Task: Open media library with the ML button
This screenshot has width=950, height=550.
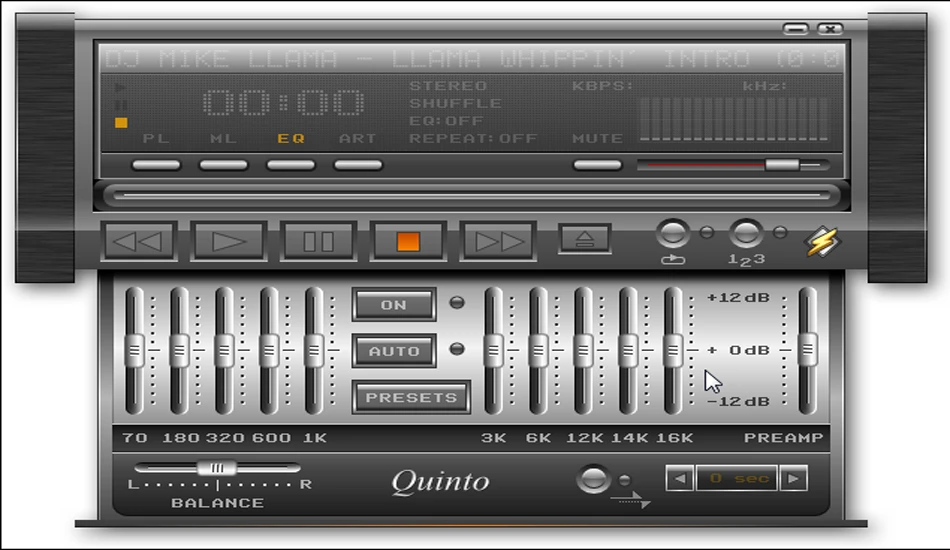Action: (224, 165)
